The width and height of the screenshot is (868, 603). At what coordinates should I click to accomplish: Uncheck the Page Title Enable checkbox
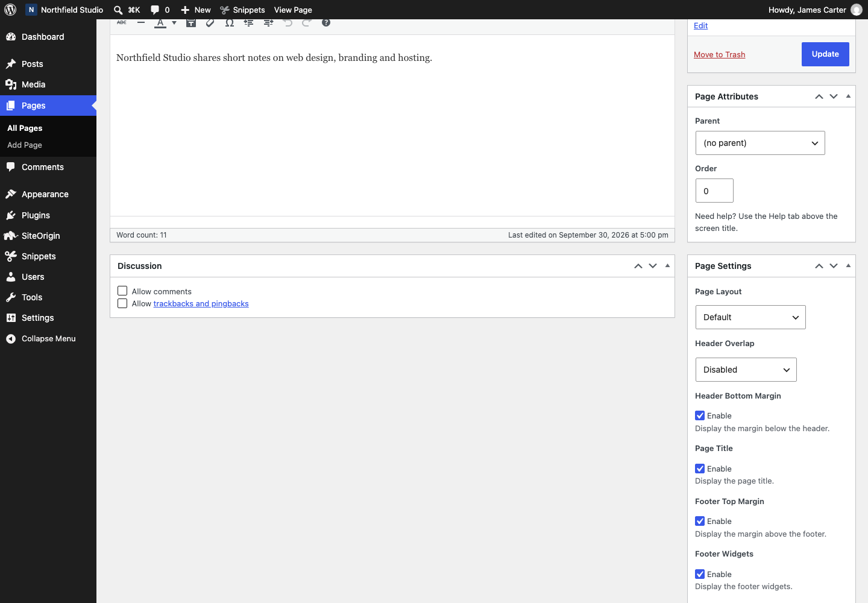tap(700, 469)
